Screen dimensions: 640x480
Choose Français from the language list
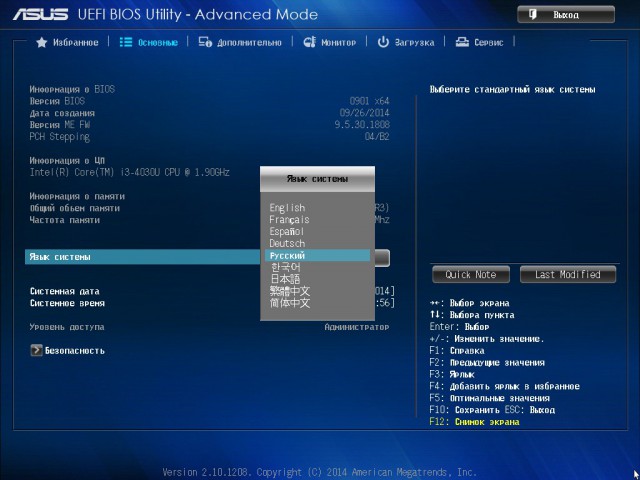[x=289, y=220]
